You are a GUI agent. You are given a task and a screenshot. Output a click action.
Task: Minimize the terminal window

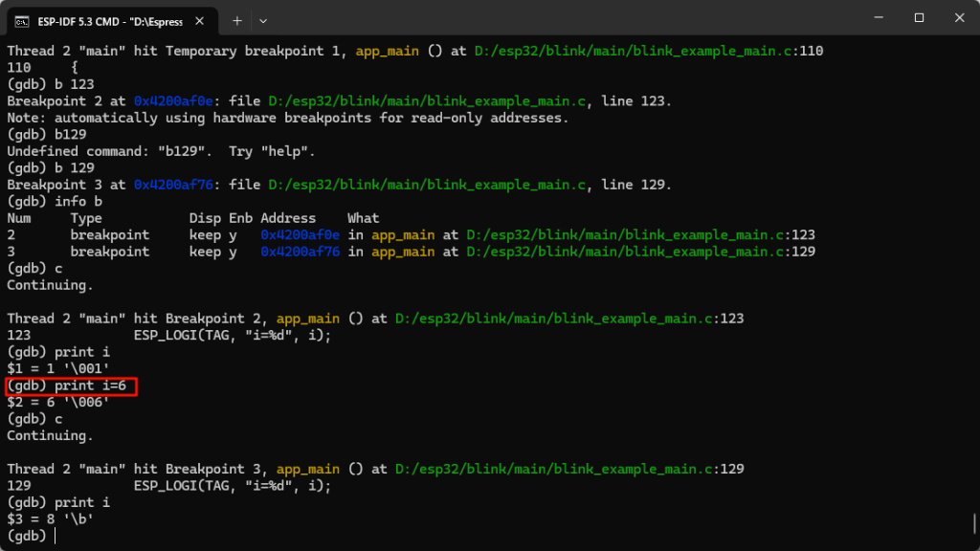click(x=877, y=17)
